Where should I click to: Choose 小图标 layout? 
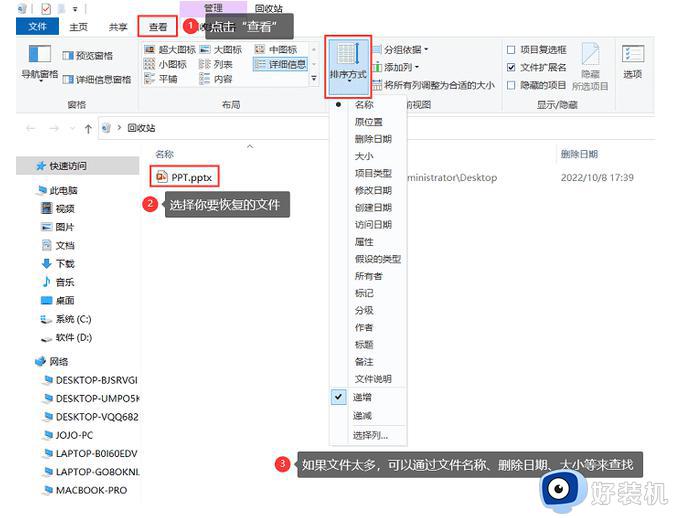coord(166,64)
